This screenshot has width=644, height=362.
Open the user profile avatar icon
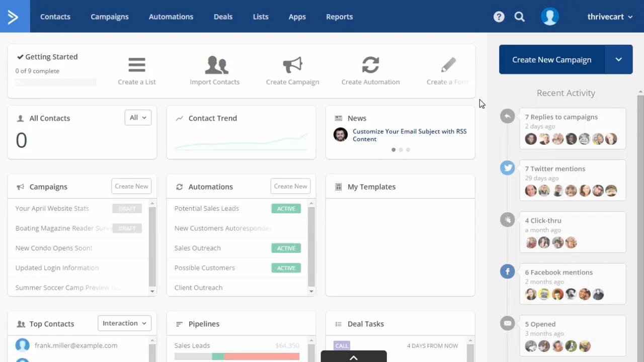549,17
